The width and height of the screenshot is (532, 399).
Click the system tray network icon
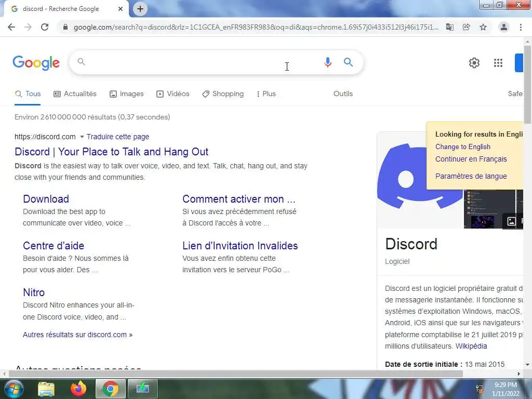480,390
